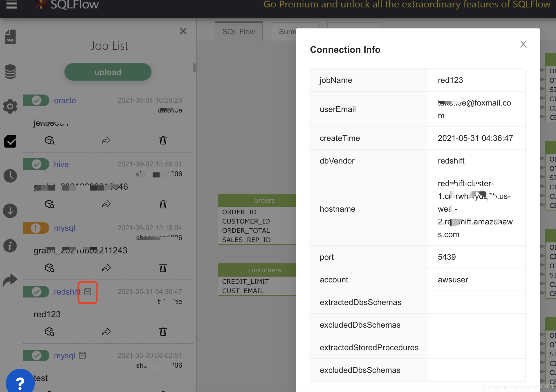Click the SALES_REP_ID column in orders
This screenshot has height=392, width=556.
pyautogui.click(x=246, y=240)
